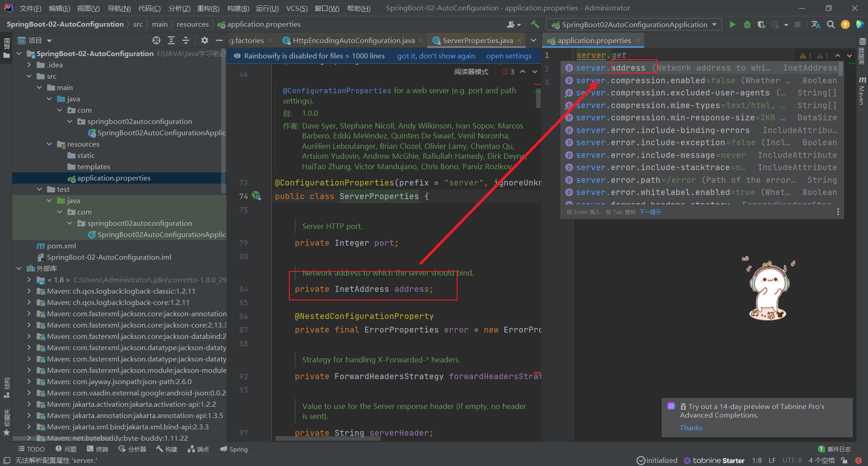Screen dimensions: 868x466
Task: Expand the JDK 1.8 library node
Action: 29,280
